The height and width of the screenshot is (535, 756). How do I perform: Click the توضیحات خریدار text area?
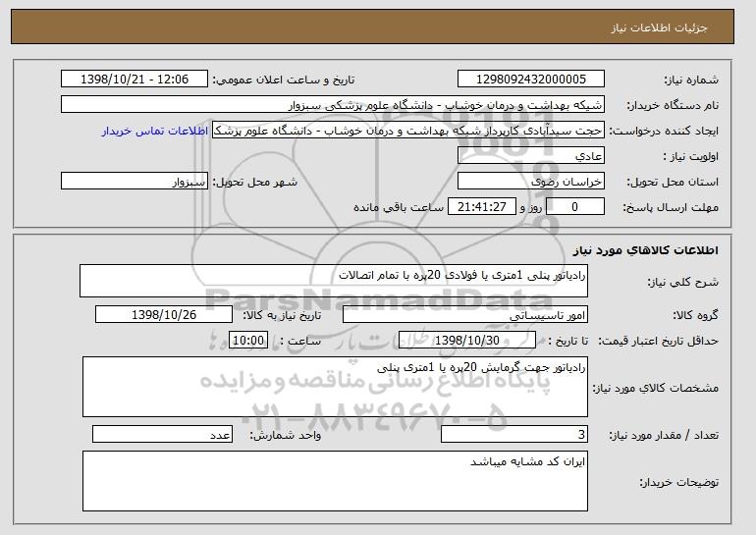point(335,481)
